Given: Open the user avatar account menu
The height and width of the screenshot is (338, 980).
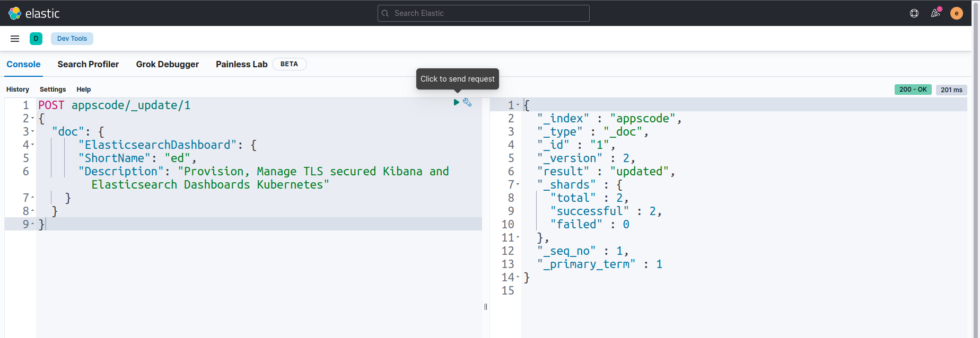Looking at the screenshot, I should pos(957,13).
